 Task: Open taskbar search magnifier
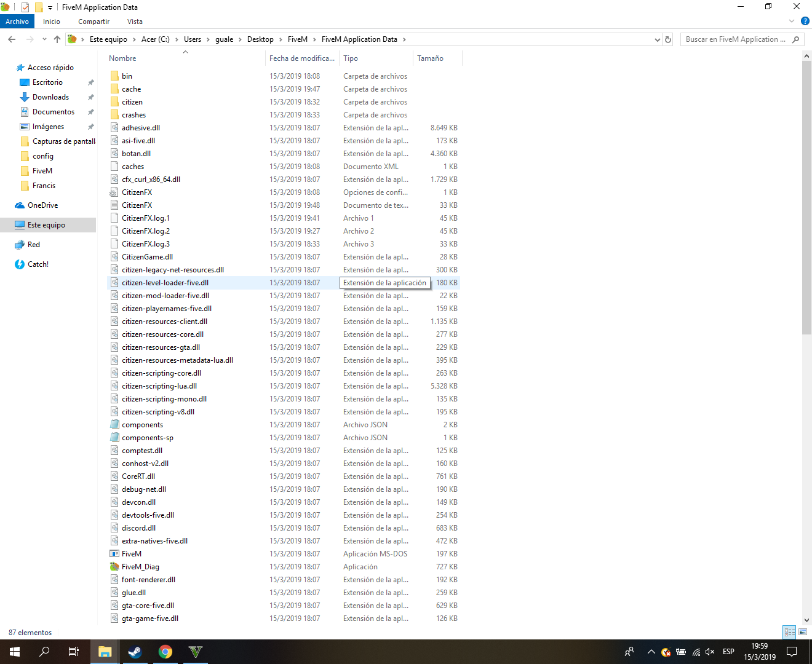click(44, 652)
